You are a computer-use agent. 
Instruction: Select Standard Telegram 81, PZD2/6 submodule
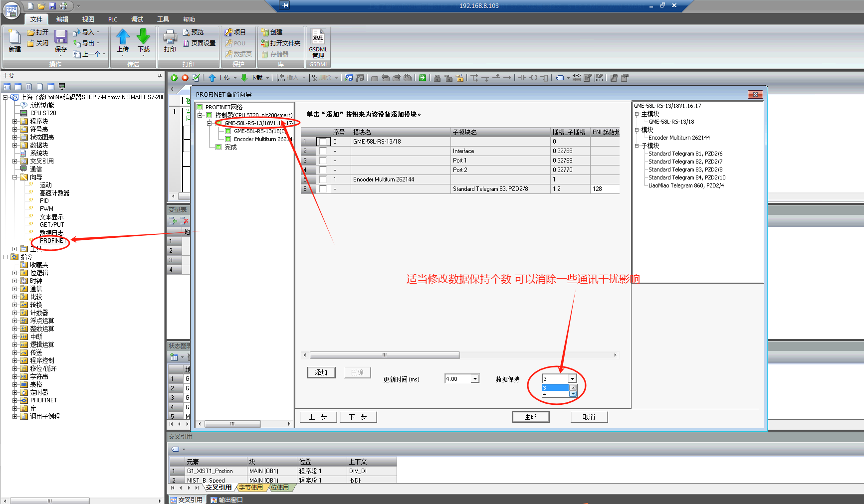coord(685,154)
